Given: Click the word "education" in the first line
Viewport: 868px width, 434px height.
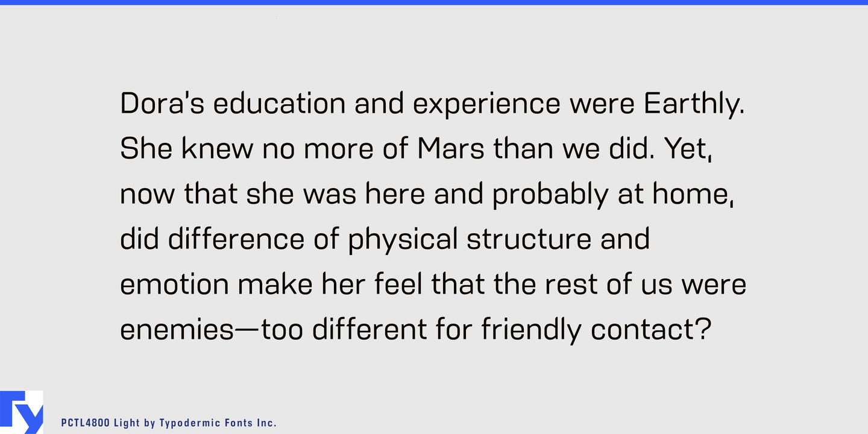Looking at the screenshot, I should point(278,104).
